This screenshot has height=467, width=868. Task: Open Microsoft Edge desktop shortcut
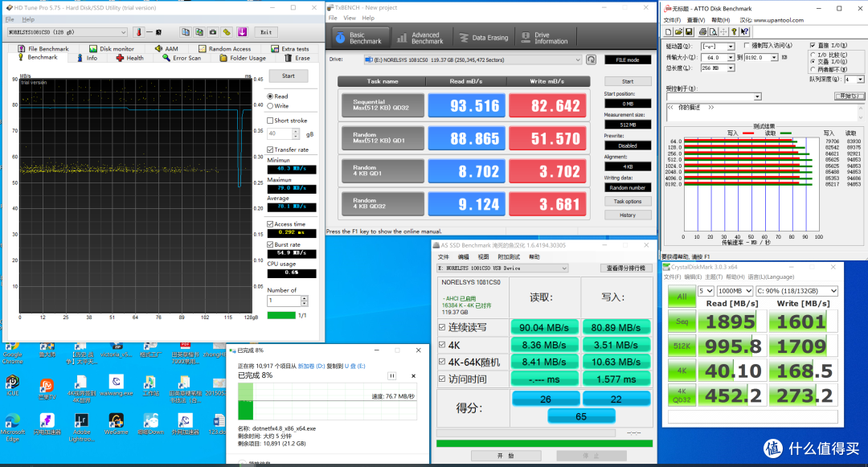coord(12,427)
